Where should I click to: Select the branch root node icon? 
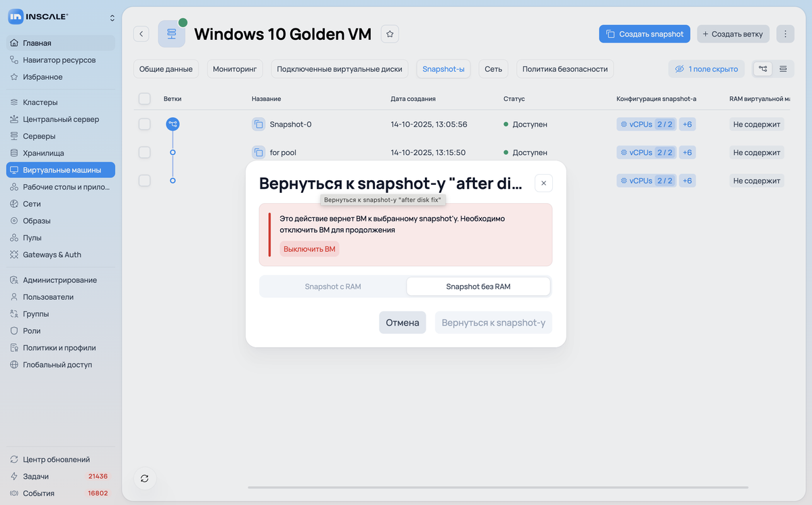point(173,124)
